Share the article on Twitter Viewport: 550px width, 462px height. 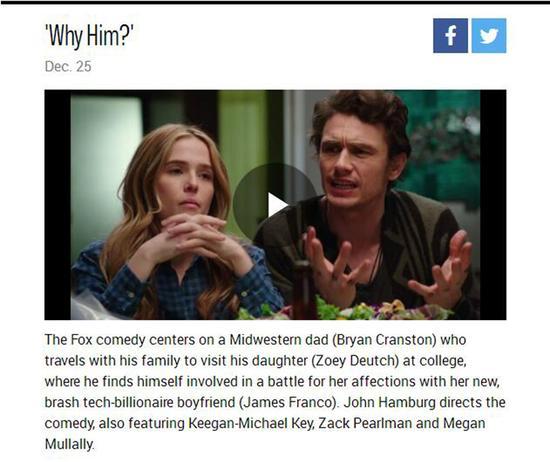click(x=489, y=35)
